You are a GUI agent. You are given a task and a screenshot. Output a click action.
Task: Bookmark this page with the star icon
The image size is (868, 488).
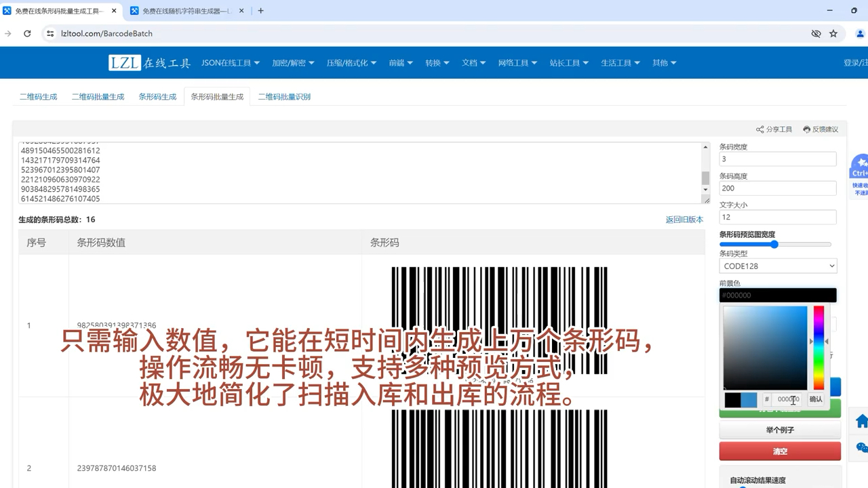coord(833,33)
